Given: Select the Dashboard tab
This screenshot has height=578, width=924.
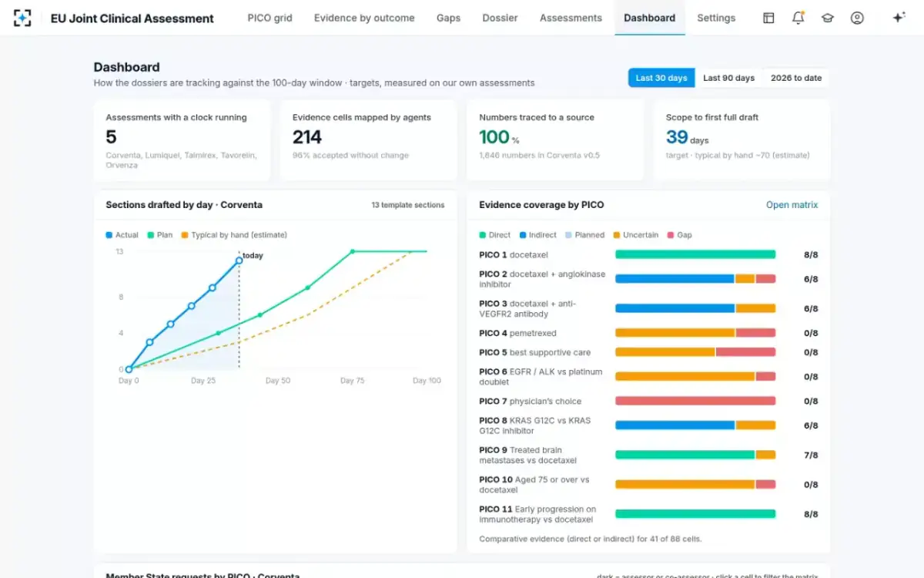Looking at the screenshot, I should tap(649, 18).
